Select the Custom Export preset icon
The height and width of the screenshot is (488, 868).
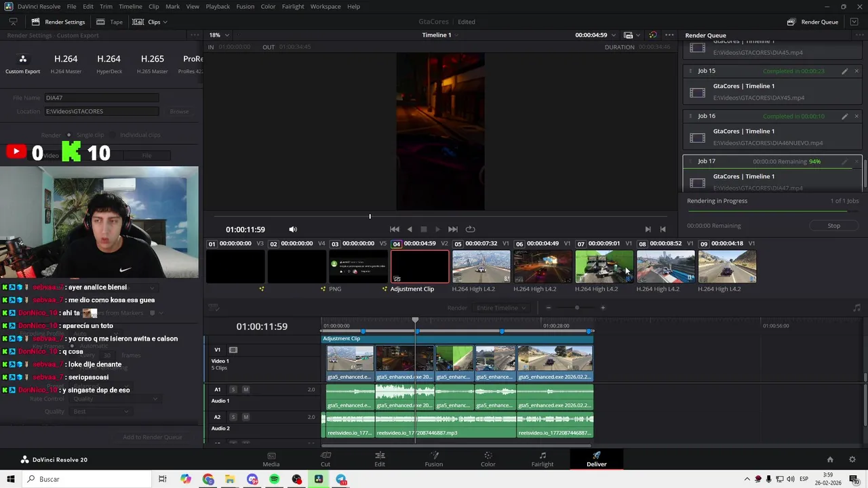point(22,59)
